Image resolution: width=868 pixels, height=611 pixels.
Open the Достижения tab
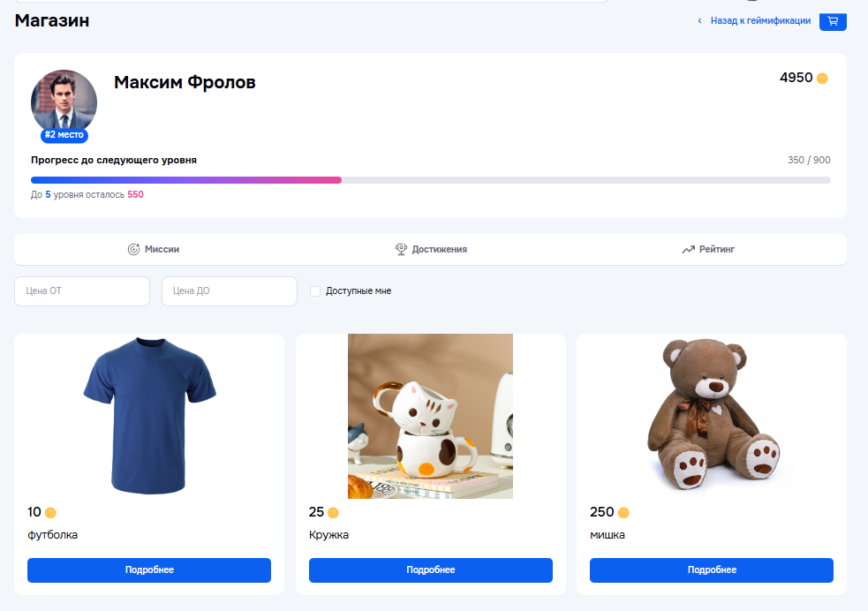tap(439, 250)
